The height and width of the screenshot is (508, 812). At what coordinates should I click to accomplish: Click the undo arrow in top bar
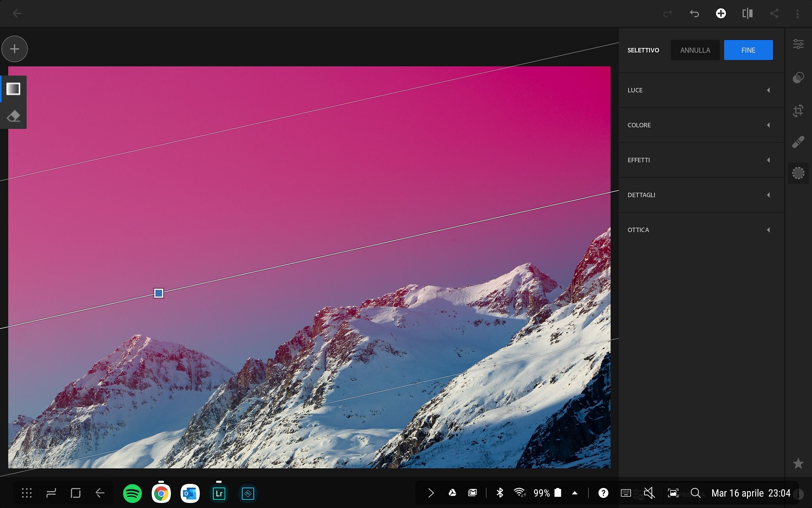(x=694, y=14)
